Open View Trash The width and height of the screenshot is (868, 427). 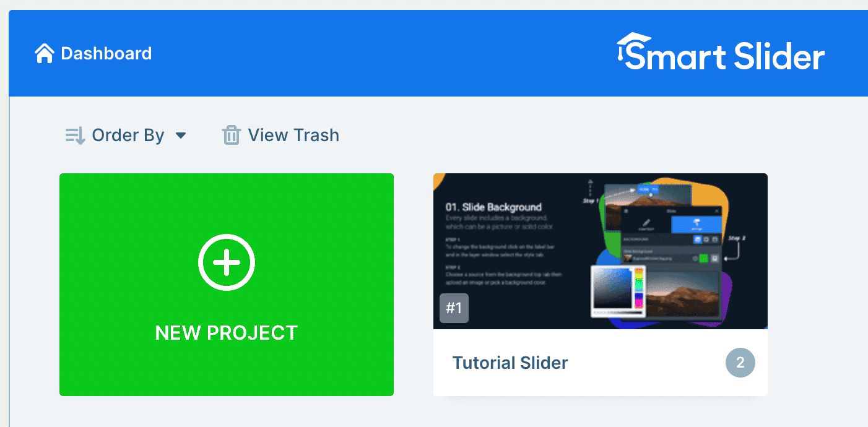(x=293, y=135)
